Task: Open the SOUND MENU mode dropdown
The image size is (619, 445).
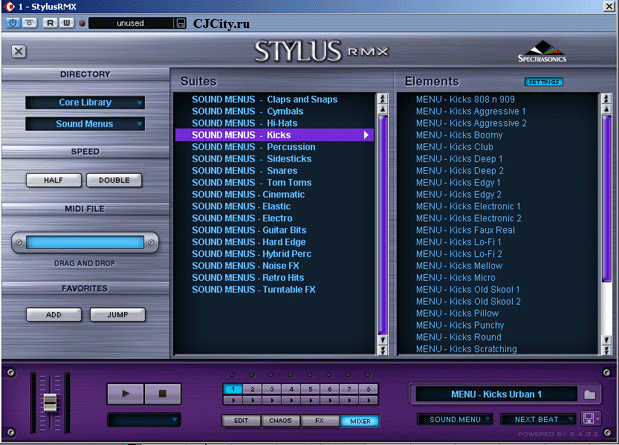Action: (x=455, y=419)
